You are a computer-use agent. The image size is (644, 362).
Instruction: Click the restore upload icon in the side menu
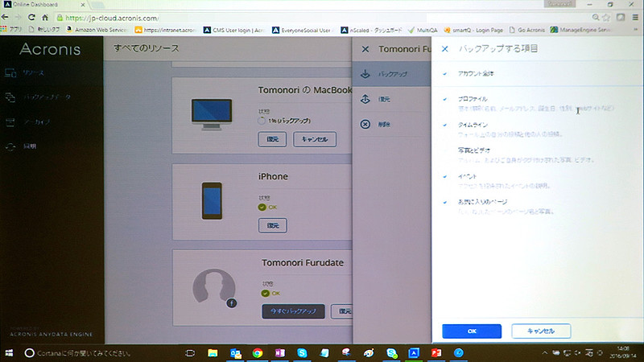tap(365, 99)
